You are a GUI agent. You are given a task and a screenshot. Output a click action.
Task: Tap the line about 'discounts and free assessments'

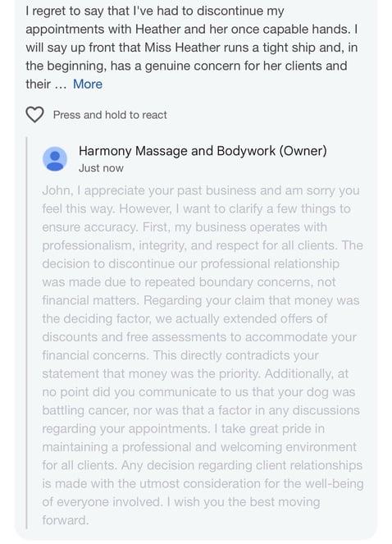[199, 337]
